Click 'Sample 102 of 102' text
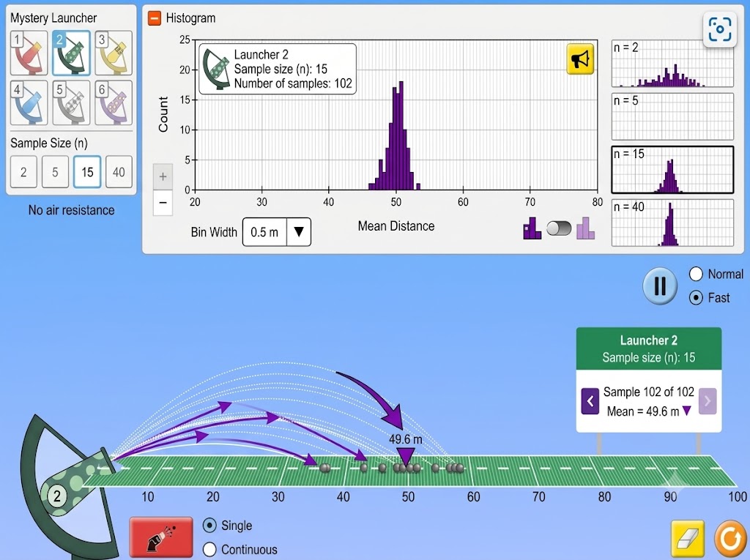Viewport: 750px width, 560px height. click(x=649, y=392)
